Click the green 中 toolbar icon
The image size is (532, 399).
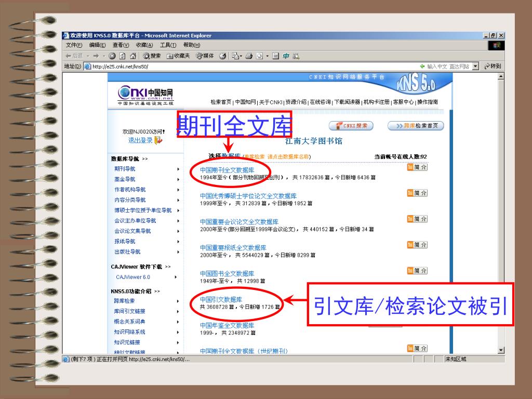[286, 56]
